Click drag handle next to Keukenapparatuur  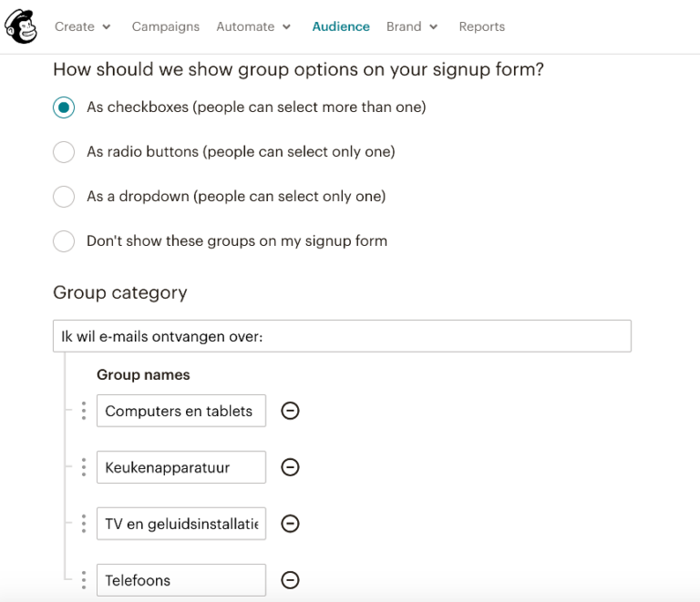click(x=84, y=467)
